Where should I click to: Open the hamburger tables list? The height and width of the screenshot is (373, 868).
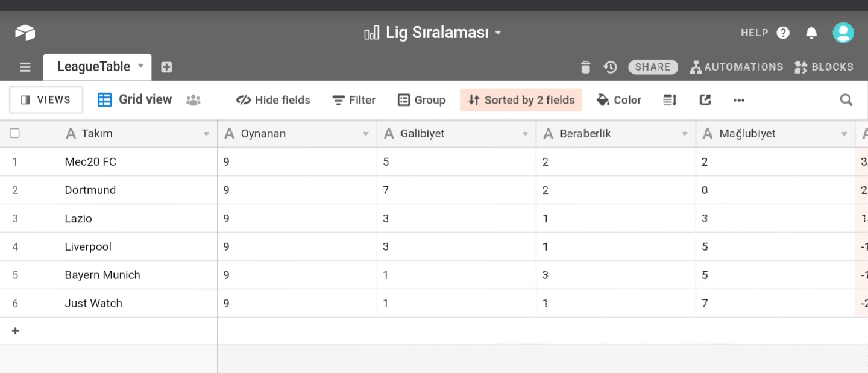[x=25, y=67]
